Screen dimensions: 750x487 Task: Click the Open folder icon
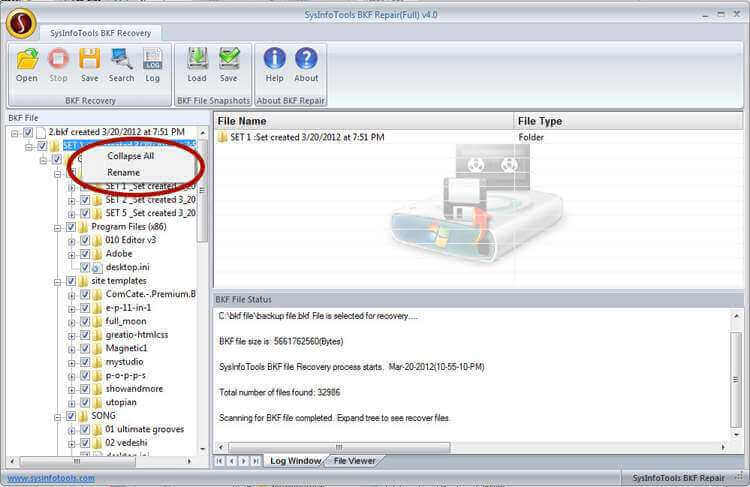tap(27, 62)
